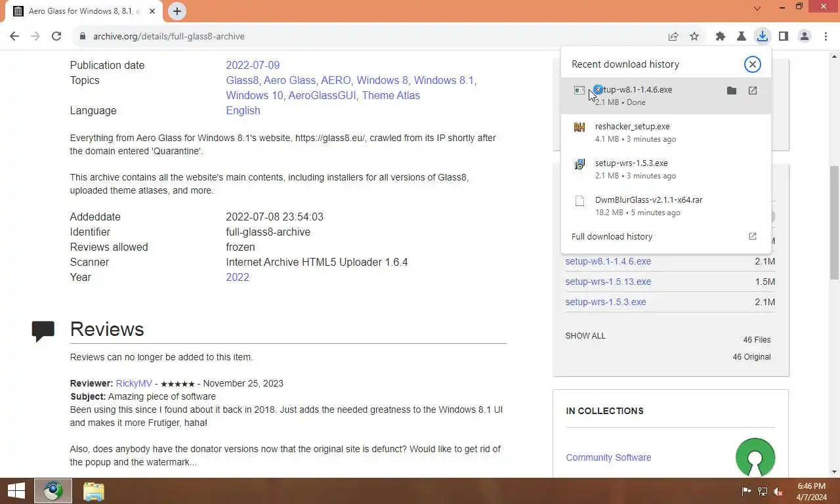Open the profile avatar menu
This screenshot has width=840, height=504.
tap(805, 37)
